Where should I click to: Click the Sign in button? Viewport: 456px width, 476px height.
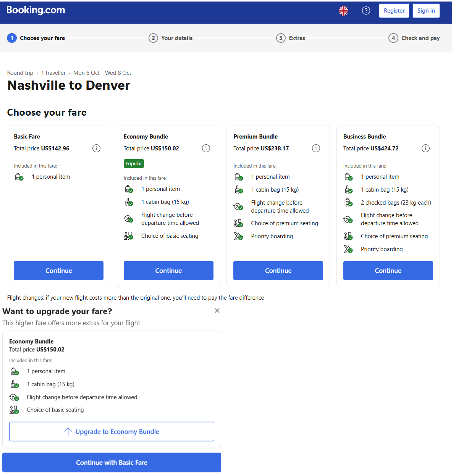(426, 11)
